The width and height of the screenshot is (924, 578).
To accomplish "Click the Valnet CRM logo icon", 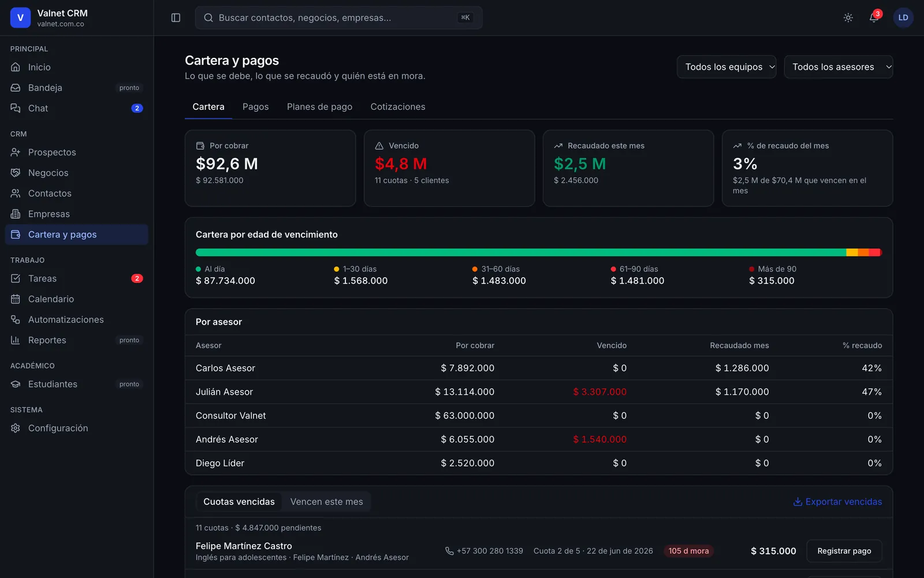I will coord(20,18).
